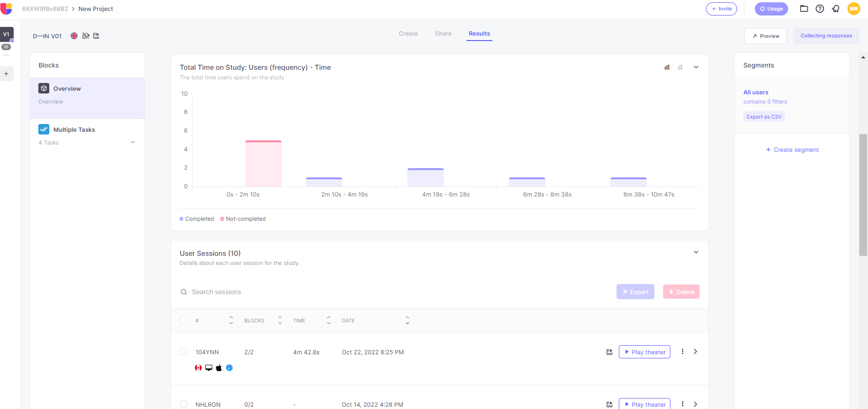This screenshot has width=868, height=409.
Task: Select the NHLRGN session checkbox
Action: [183, 404]
